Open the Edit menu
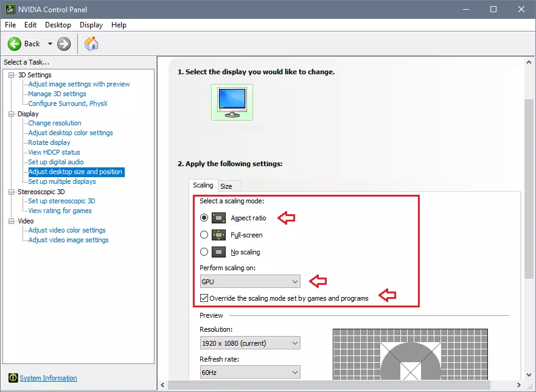Viewport: 536px width, 392px height. (30, 25)
